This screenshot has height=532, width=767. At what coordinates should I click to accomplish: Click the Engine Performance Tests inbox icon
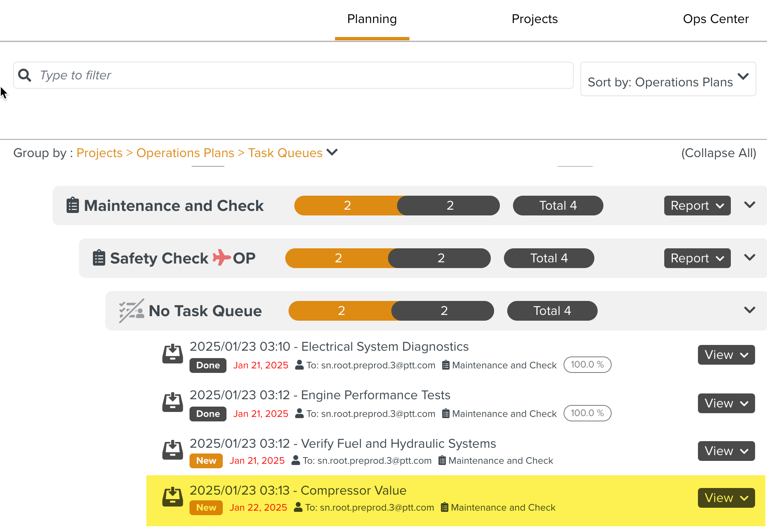click(173, 402)
